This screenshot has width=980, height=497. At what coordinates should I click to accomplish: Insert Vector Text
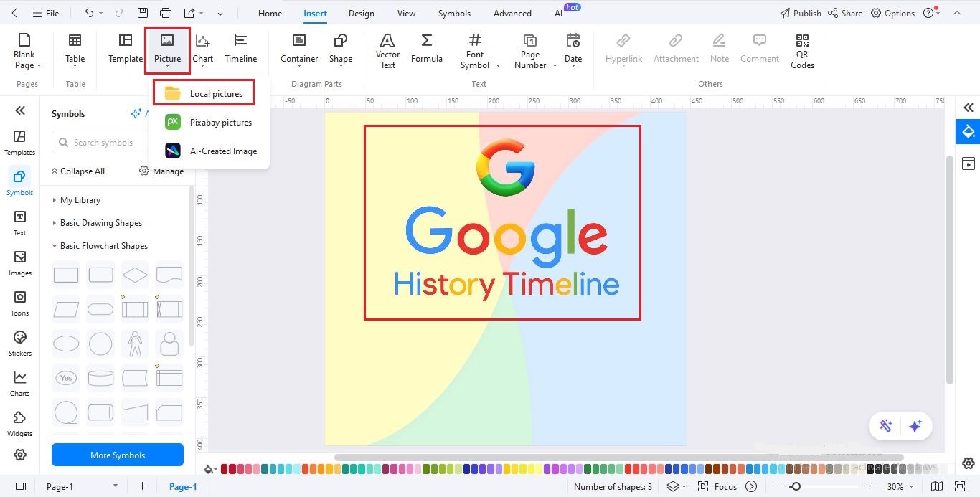387,50
